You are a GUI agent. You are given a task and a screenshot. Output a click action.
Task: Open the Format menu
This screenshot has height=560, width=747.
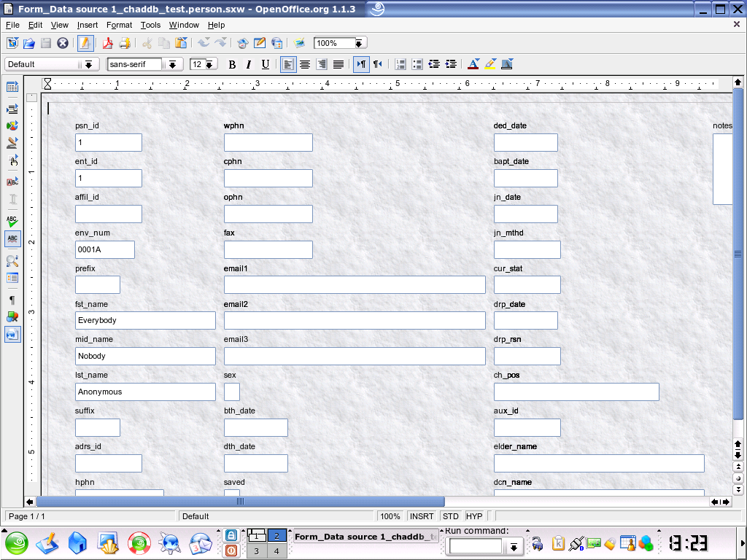[x=120, y=25]
